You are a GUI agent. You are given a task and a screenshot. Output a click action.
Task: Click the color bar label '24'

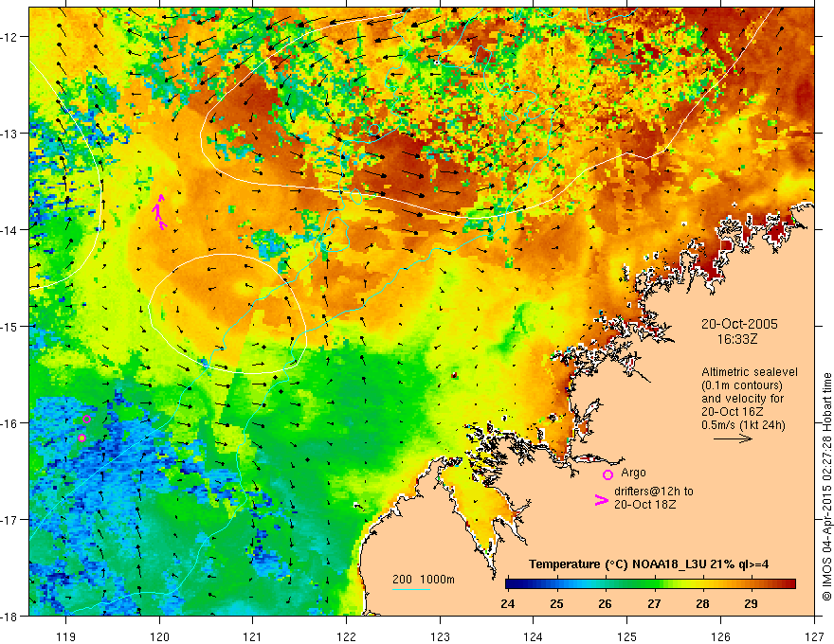508,604
